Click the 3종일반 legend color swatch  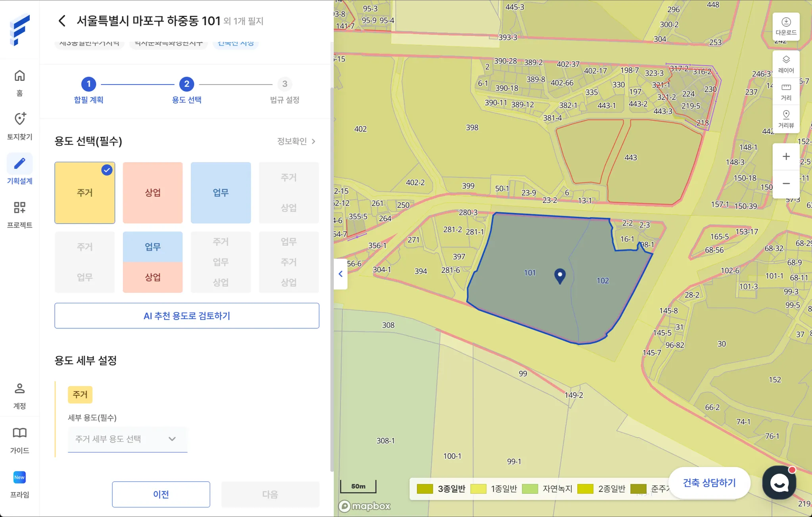(425, 489)
